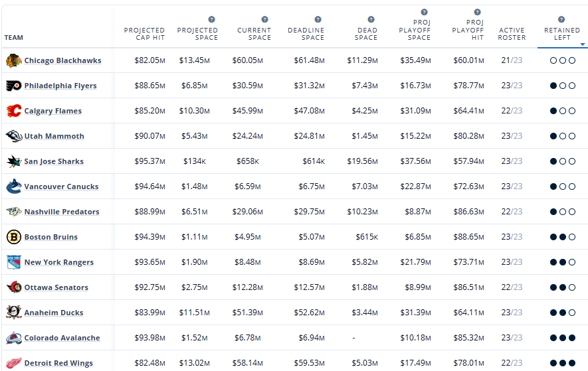Click the Philadelphia Flyers logo icon
The image size is (588, 371).
pyautogui.click(x=13, y=86)
